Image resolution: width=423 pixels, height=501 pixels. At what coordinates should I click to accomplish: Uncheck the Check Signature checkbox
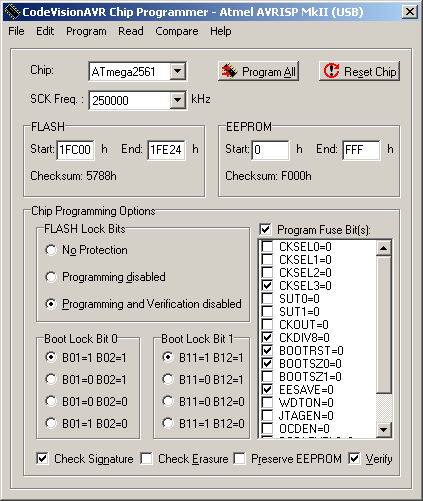click(42, 459)
